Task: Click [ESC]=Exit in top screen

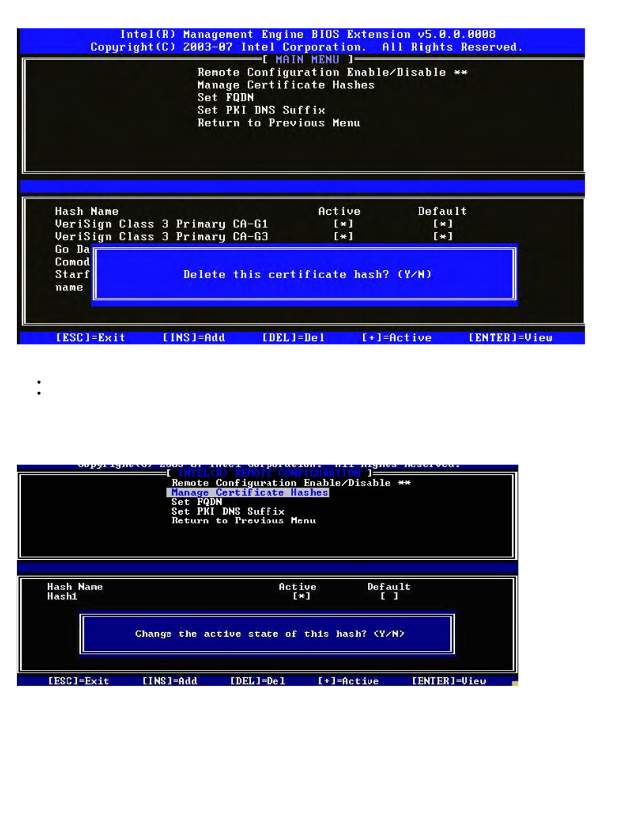Action: (90, 338)
